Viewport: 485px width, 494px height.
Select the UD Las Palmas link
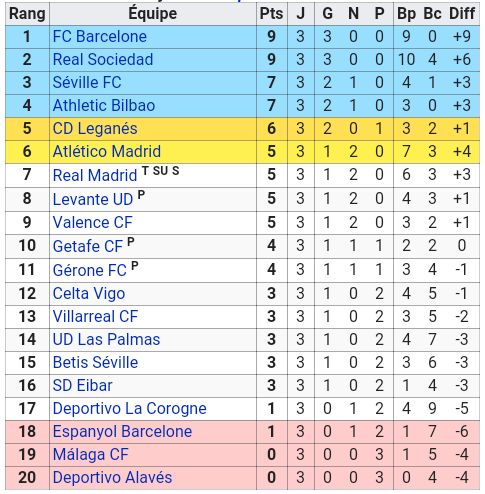pyautogui.click(x=106, y=339)
